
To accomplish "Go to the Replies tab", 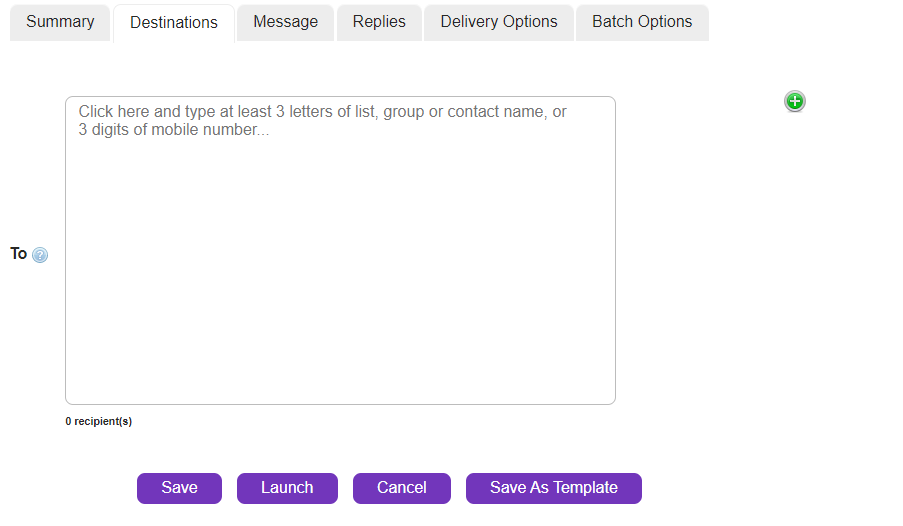I will pyautogui.click(x=379, y=22).
